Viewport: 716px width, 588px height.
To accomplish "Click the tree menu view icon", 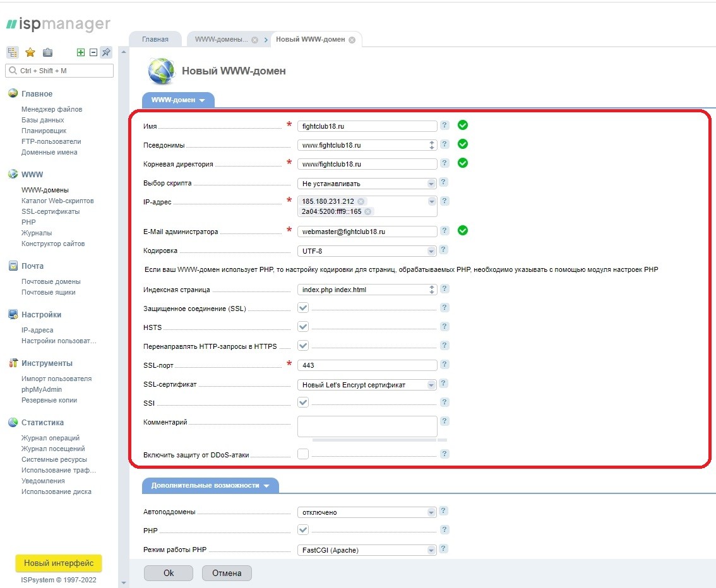I will 13,52.
